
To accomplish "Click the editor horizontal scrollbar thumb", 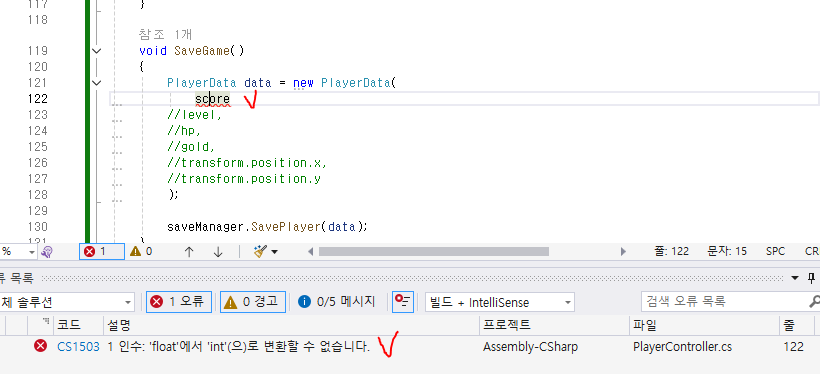I will pyautogui.click(x=434, y=252).
